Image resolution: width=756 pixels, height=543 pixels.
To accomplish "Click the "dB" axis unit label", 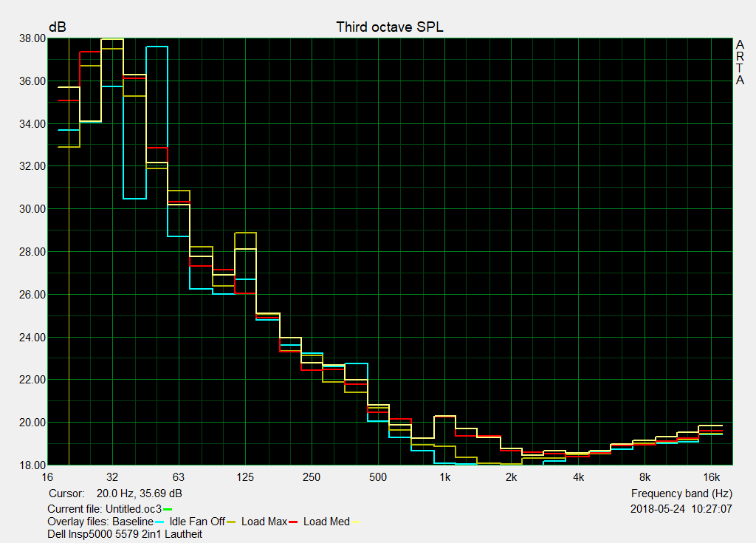I will pos(58,27).
